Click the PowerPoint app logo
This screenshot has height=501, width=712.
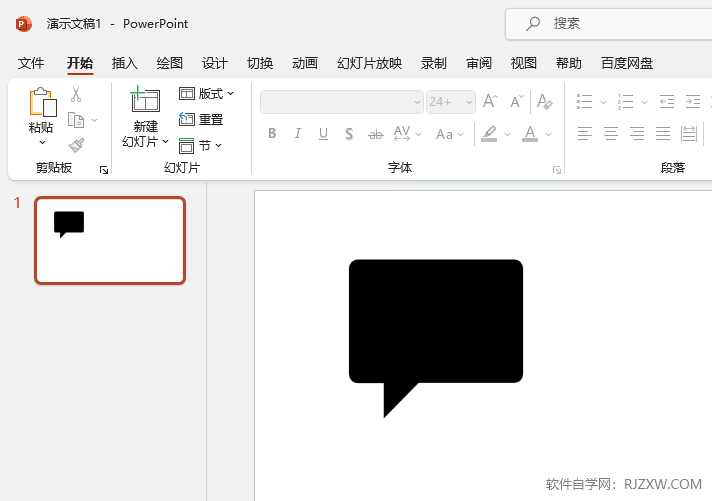24,24
